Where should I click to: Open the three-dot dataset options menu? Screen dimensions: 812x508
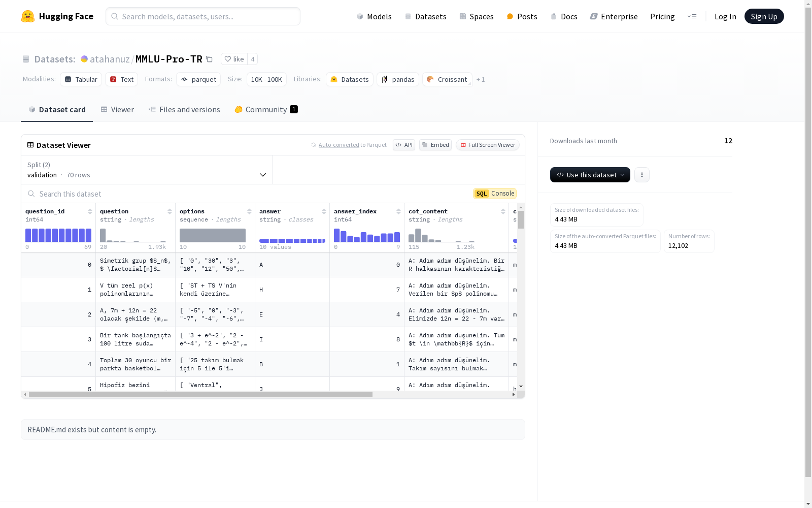click(642, 175)
